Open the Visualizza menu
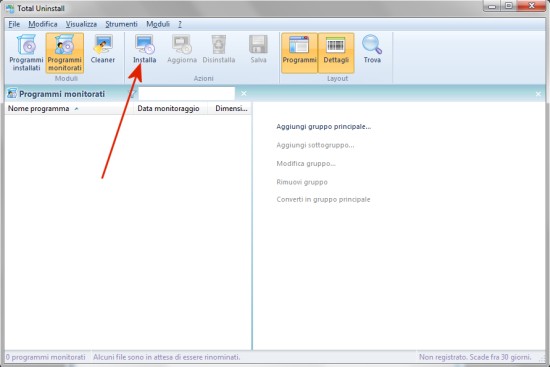The width and height of the screenshot is (550, 367). tap(81, 24)
